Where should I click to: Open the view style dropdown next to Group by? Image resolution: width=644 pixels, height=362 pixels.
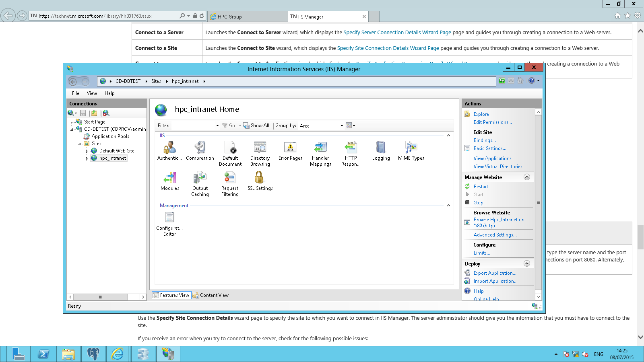[350, 125]
